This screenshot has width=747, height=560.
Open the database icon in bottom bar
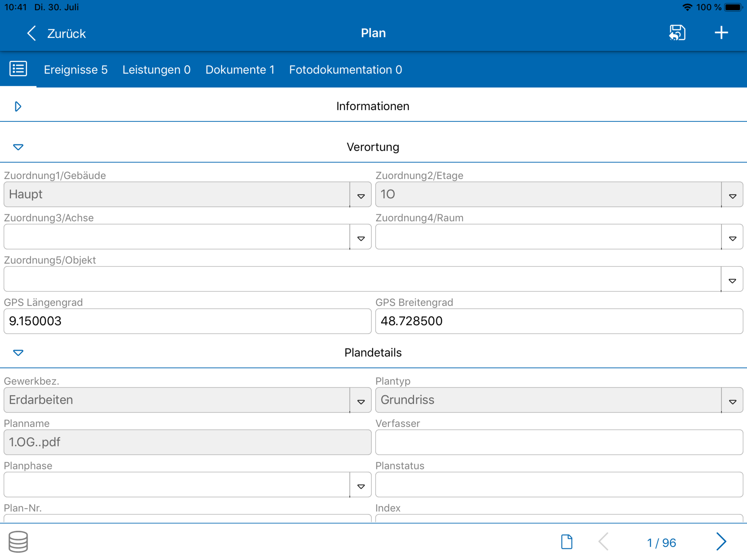tap(18, 541)
